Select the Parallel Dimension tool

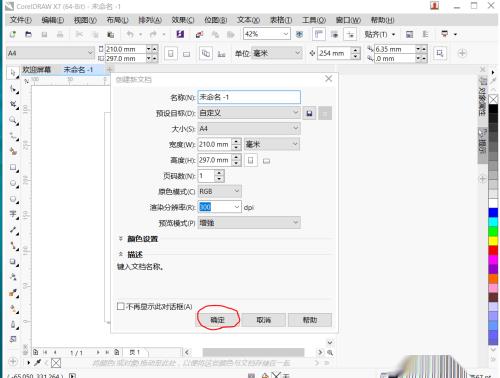pyautogui.click(x=13, y=230)
